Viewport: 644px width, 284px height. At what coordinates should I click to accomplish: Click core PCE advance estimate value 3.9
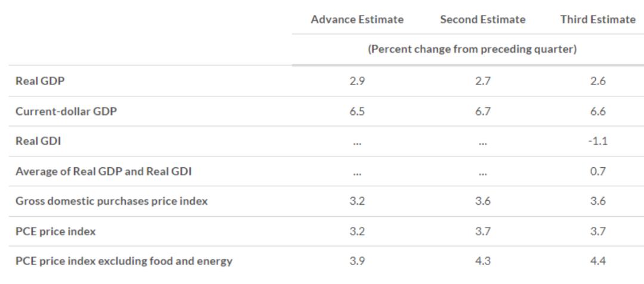[357, 261]
